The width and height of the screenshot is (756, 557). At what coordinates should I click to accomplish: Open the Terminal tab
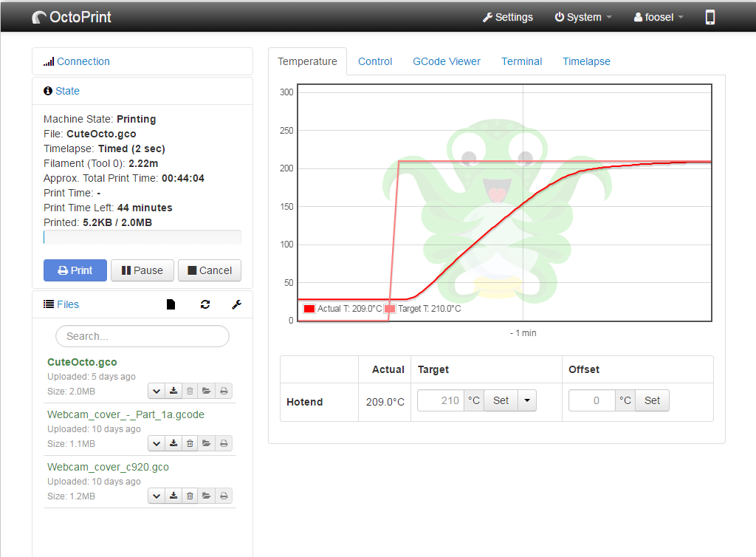(x=521, y=61)
